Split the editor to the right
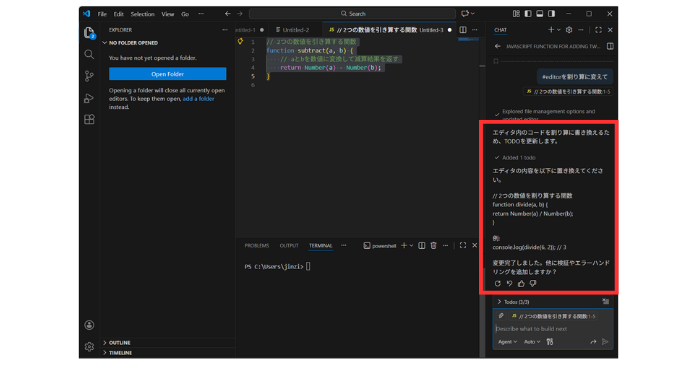This screenshot has height=365, width=698. coord(463,30)
